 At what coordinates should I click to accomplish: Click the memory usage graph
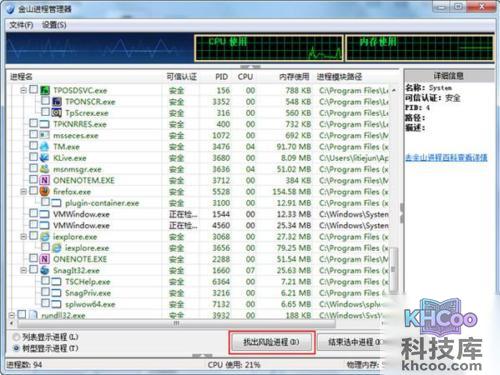coord(420,48)
